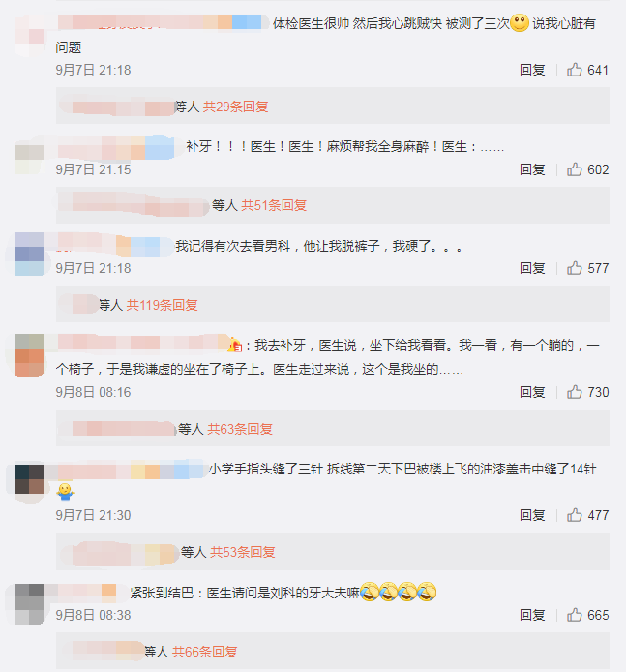Thumbs-up the comment with 730 likes

pyautogui.click(x=574, y=392)
